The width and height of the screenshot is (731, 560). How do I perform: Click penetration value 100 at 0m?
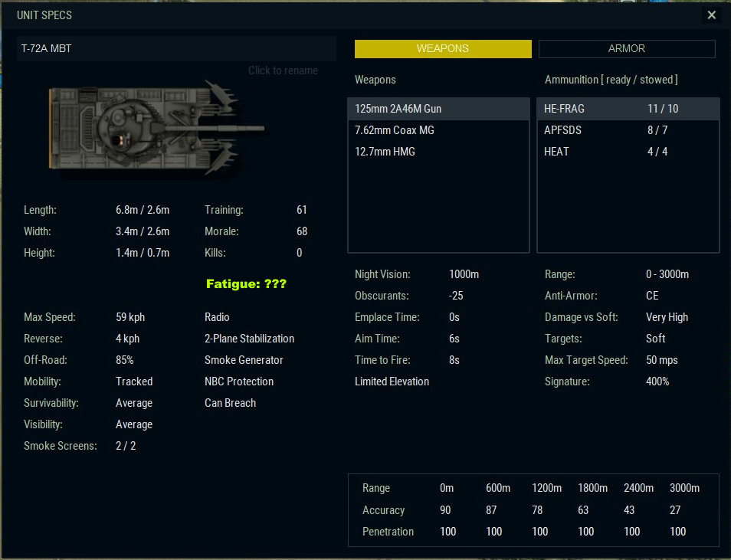pos(448,532)
